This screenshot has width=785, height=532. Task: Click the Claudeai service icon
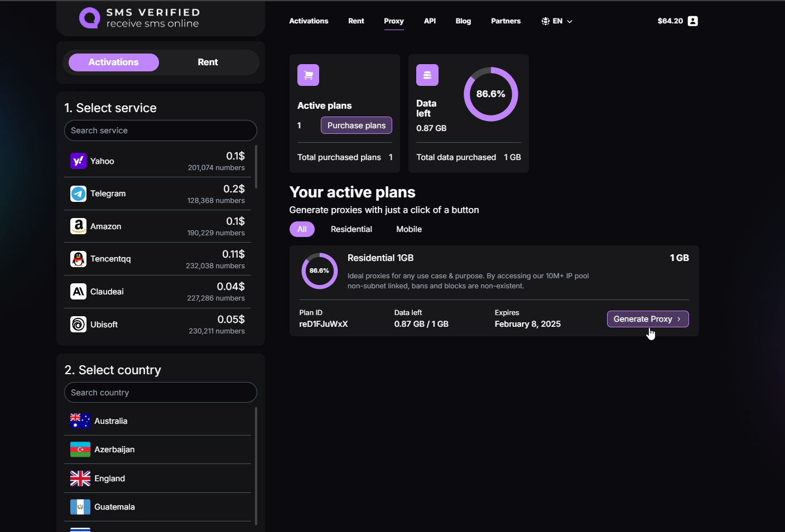click(78, 292)
